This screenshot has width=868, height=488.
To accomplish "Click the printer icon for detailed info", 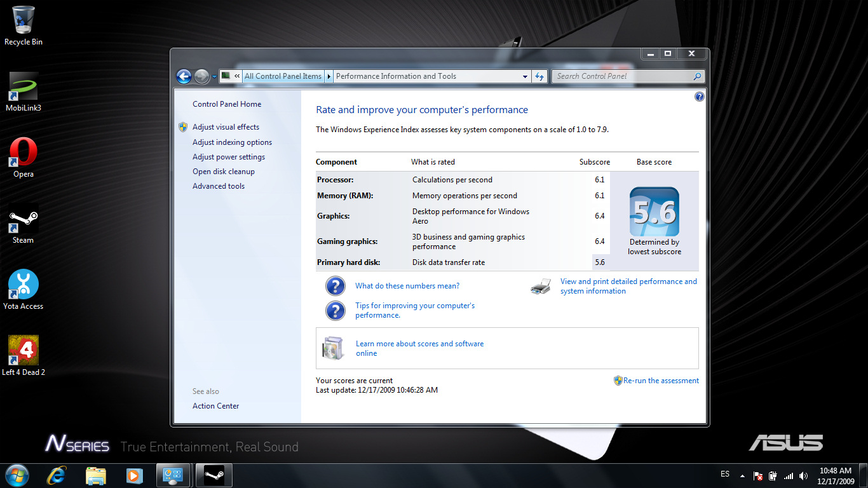I will coord(540,287).
